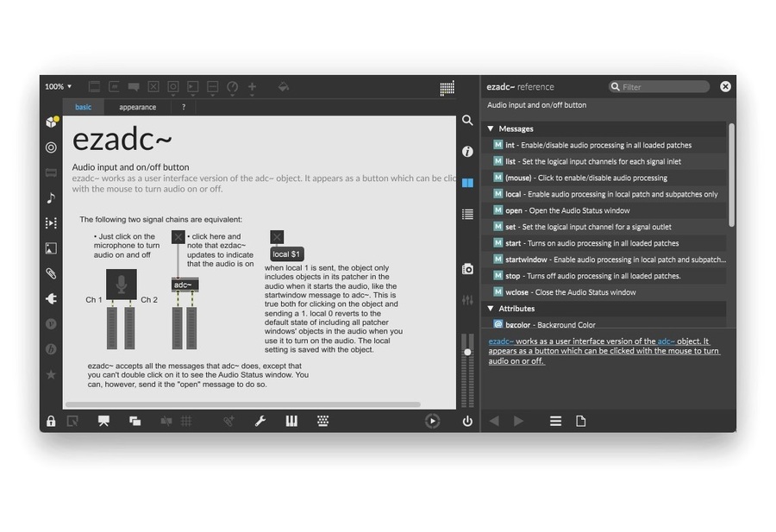Collapse the Attributes section
The image size is (776, 532).
click(491, 309)
